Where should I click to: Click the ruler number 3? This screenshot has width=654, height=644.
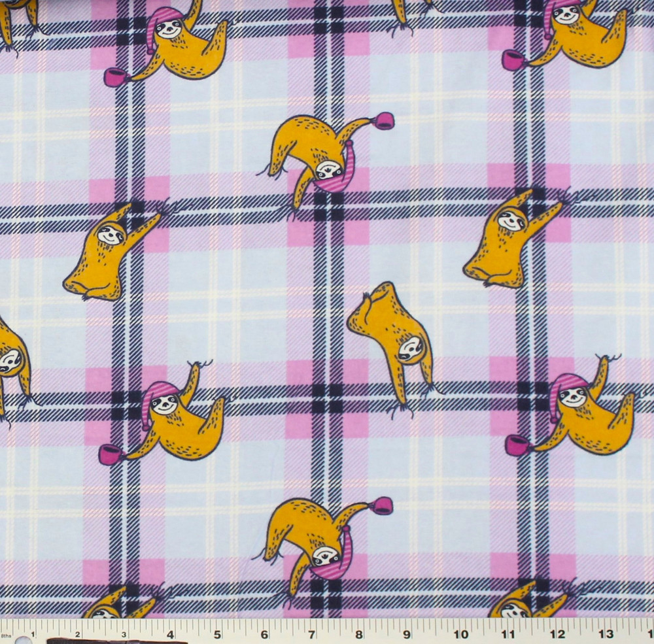coord(124,635)
